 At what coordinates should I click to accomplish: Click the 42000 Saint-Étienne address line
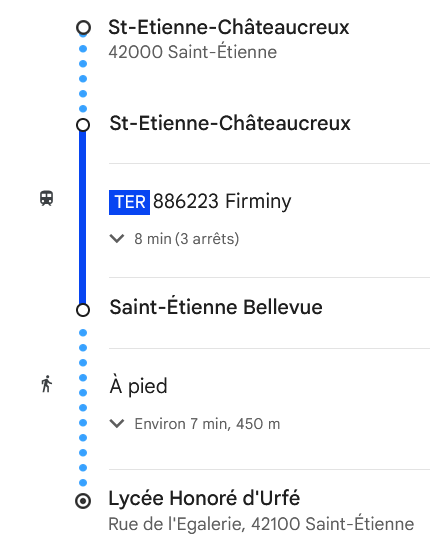click(192, 52)
